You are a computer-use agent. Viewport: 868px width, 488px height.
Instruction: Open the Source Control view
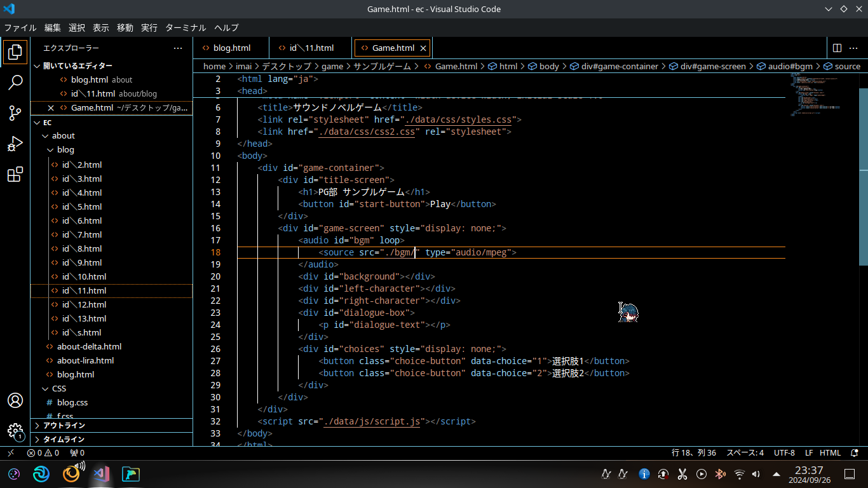tap(15, 113)
